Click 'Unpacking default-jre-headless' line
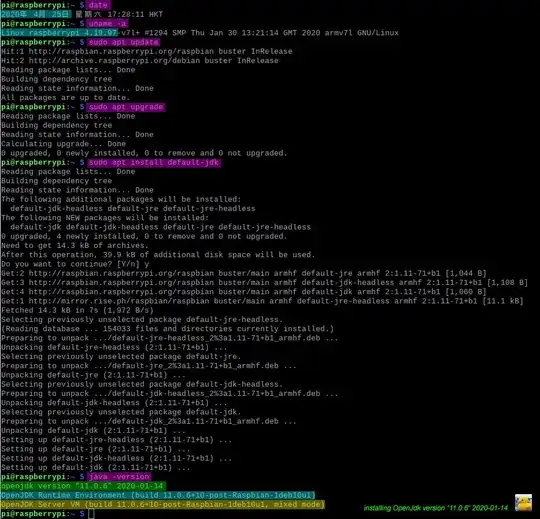540x519 pixels. 114,347
